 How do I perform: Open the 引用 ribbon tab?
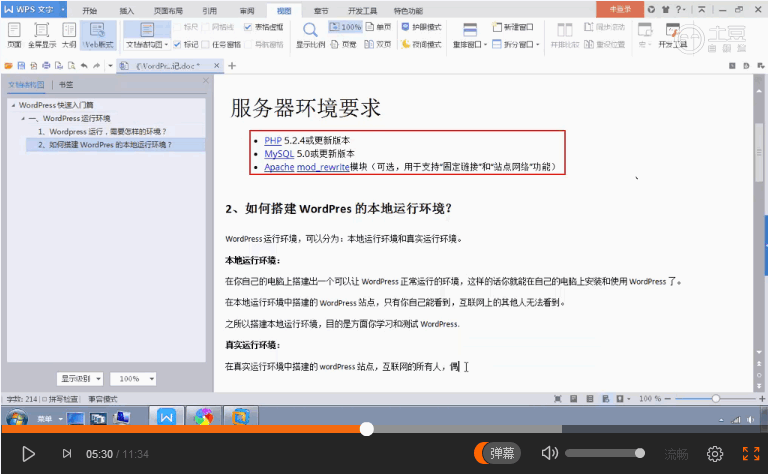[x=210, y=11]
